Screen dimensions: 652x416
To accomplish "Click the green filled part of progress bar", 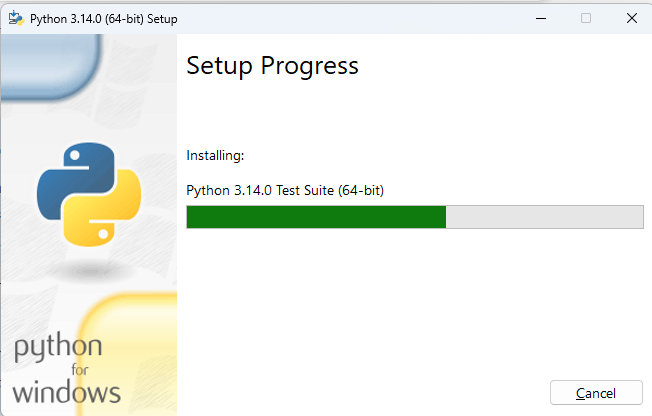I will coord(316,217).
